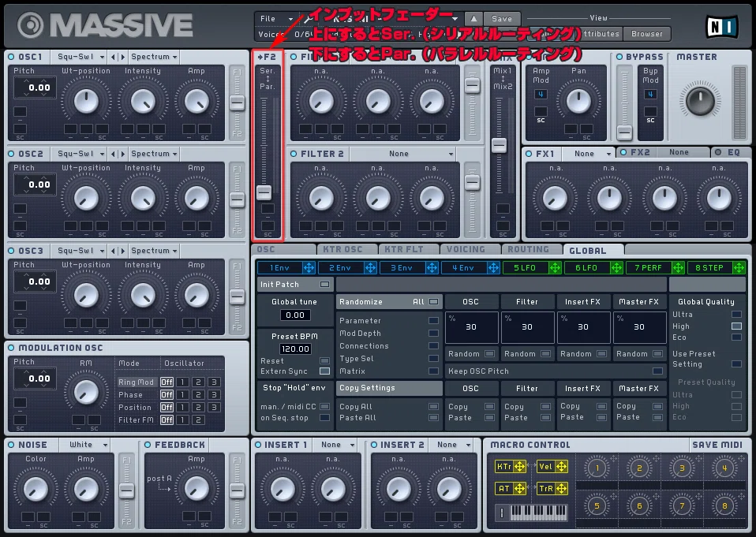Open OSC1 Spectrum mode dropdown
The height and width of the screenshot is (537, 756).
coord(154,57)
